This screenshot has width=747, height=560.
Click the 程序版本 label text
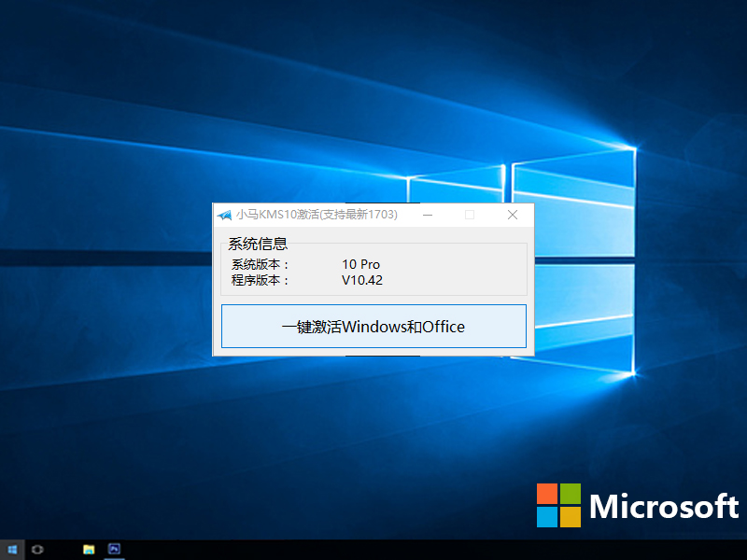click(261, 280)
